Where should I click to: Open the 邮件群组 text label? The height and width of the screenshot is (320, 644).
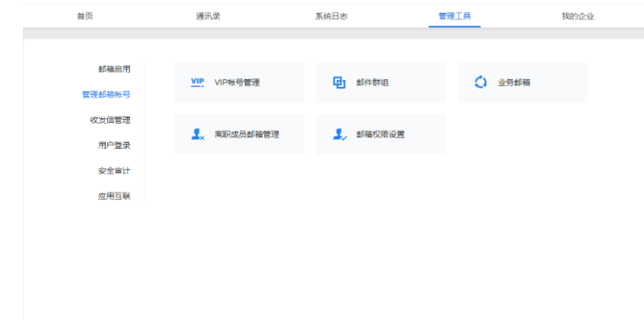click(372, 82)
